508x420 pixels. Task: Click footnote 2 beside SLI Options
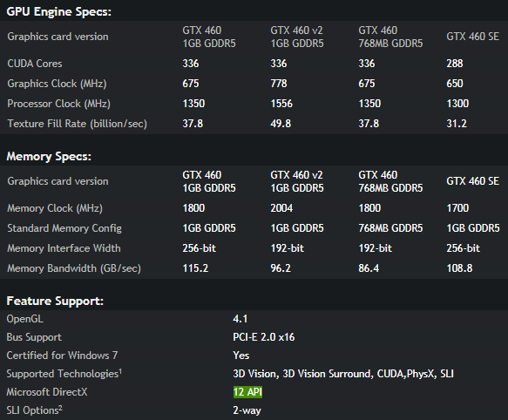[61, 407]
